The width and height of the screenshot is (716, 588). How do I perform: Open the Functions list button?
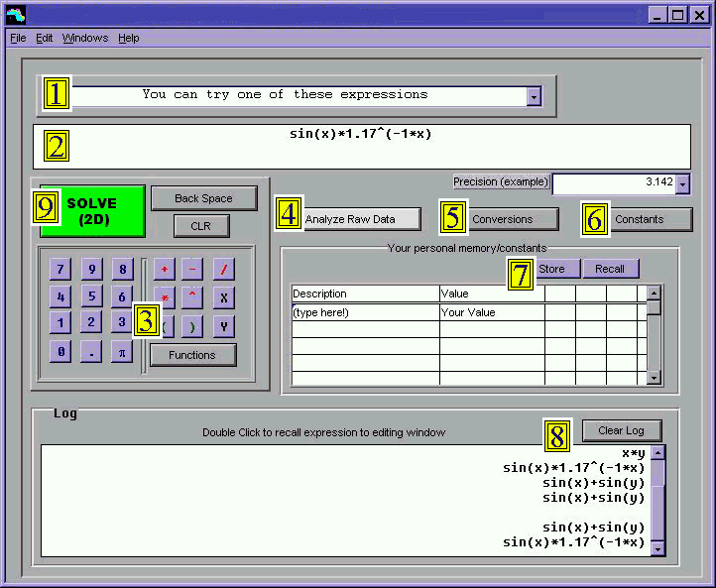click(192, 355)
